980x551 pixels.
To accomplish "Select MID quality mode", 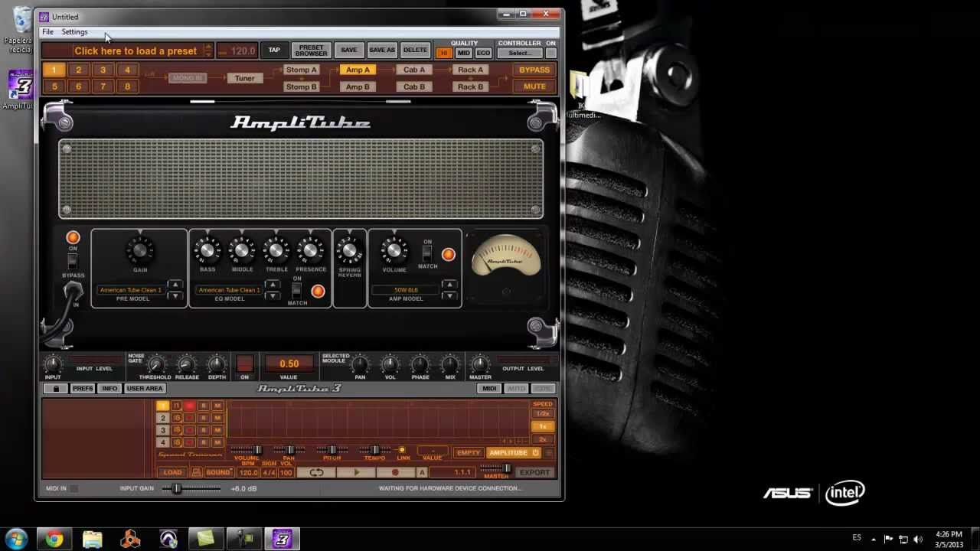I will 463,54.
